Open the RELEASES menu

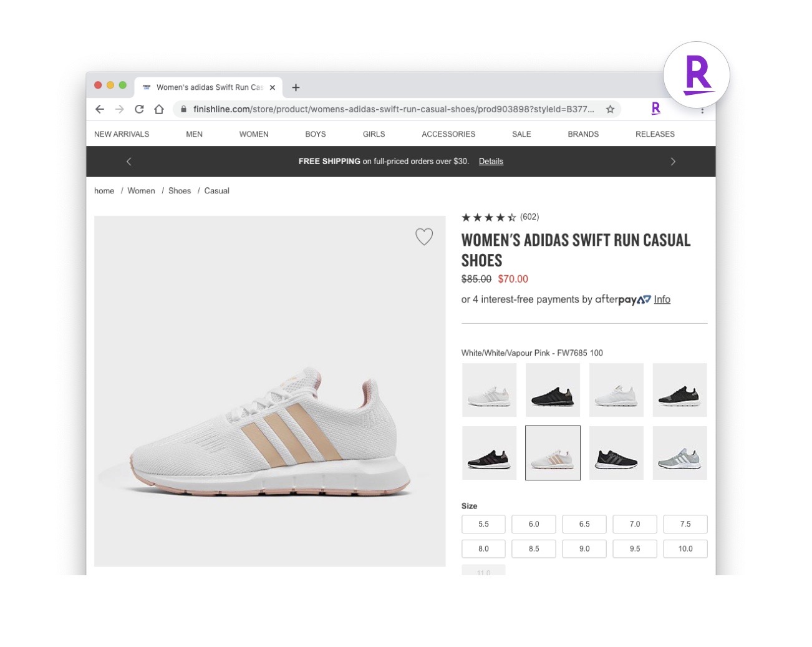click(x=655, y=134)
